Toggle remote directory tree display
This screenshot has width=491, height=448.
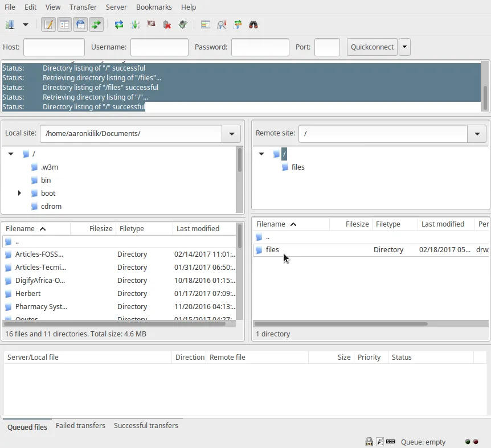[80, 24]
